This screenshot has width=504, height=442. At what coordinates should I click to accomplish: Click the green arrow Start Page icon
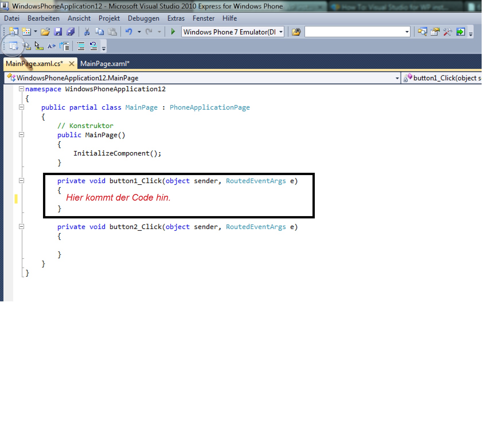click(460, 32)
